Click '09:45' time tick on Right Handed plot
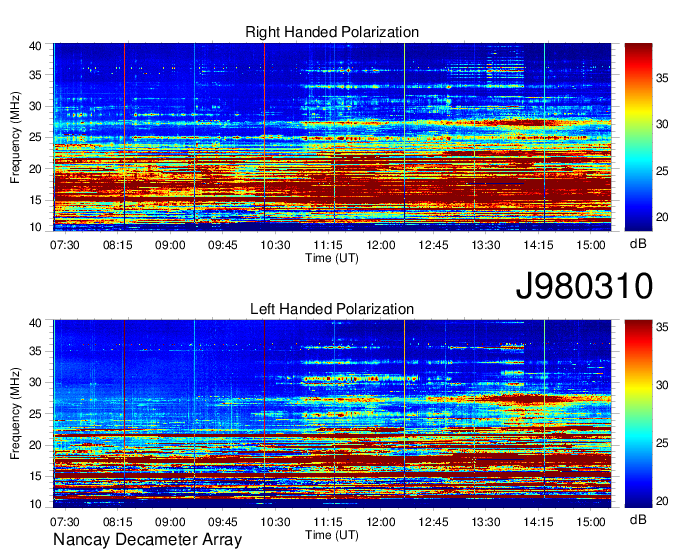Viewport: 680px width, 552px height. click(222, 245)
